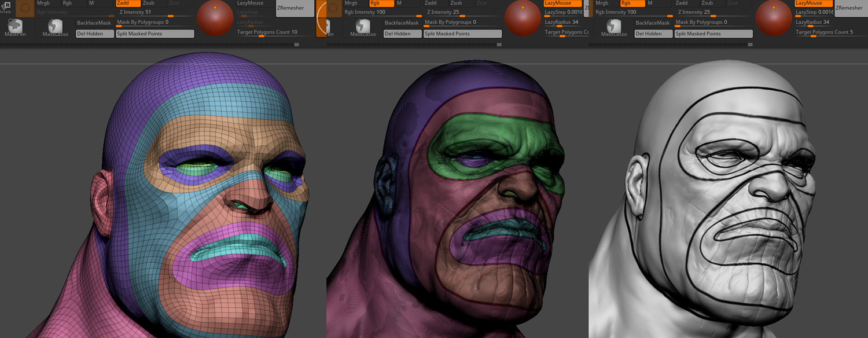
Task: Toggle Mrgb mode in the left panel
Action: (x=48, y=3)
